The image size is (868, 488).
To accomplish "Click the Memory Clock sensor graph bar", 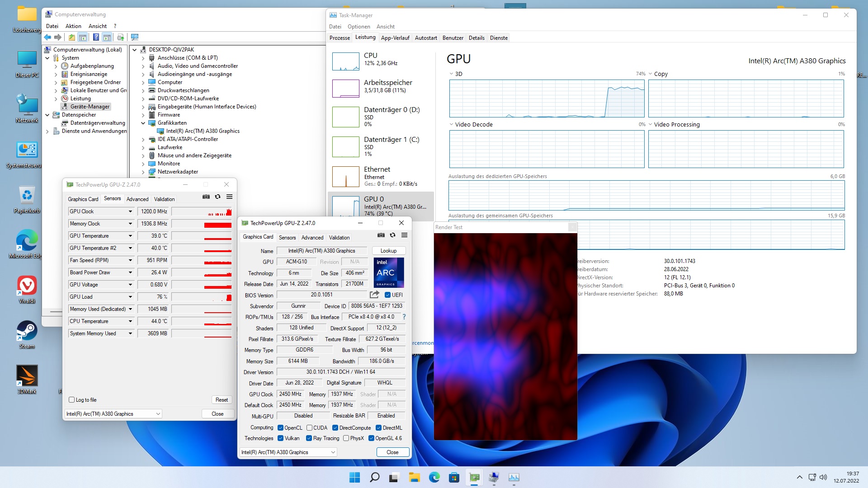I will (202, 224).
